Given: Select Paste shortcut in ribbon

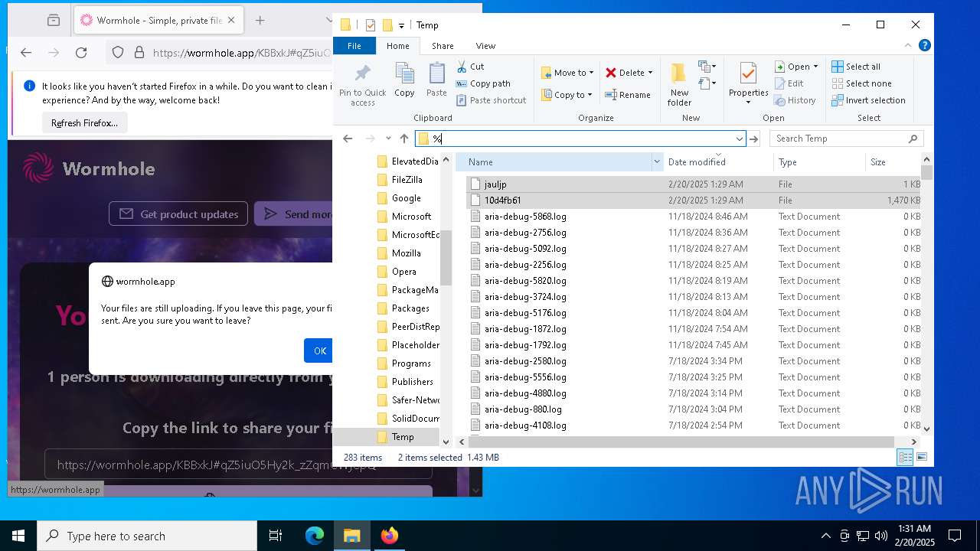Looking at the screenshot, I should [491, 100].
